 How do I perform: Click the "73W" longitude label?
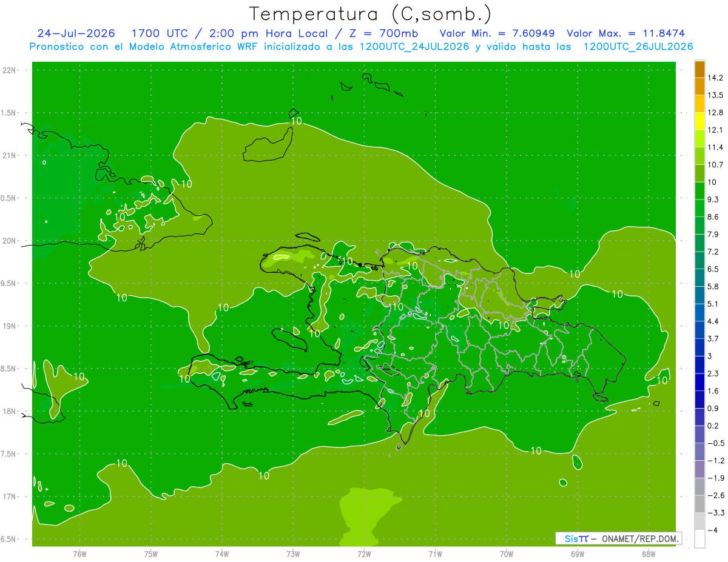(x=293, y=554)
